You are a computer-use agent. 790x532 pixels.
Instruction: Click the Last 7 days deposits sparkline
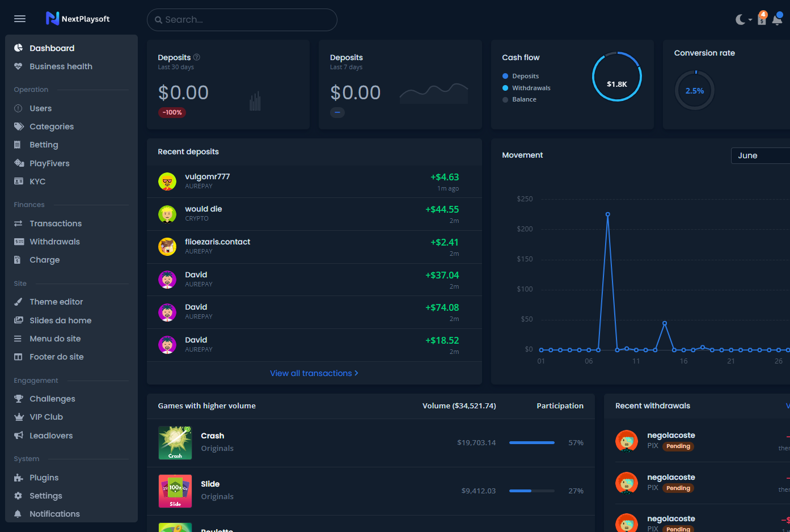coord(434,93)
